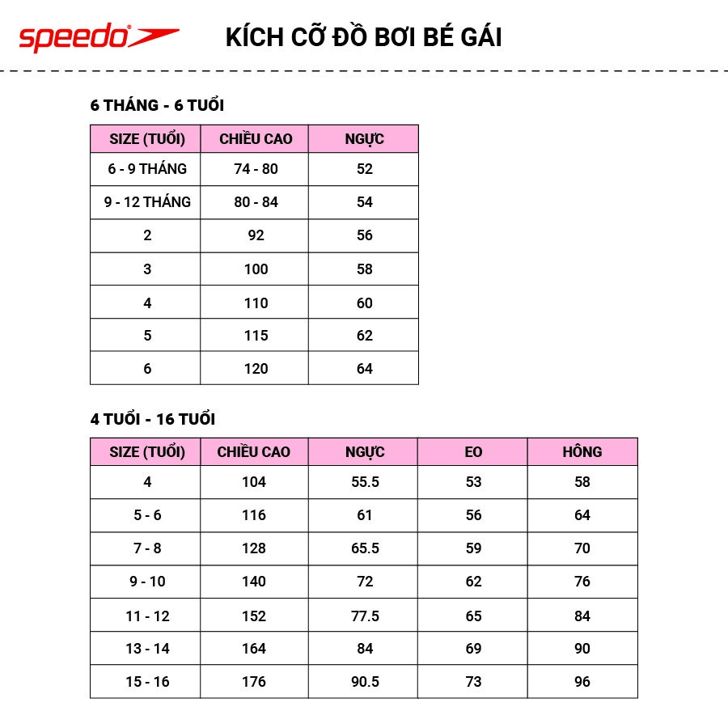Select the chest value 65.5 cell
728x728 pixels.
363,548
